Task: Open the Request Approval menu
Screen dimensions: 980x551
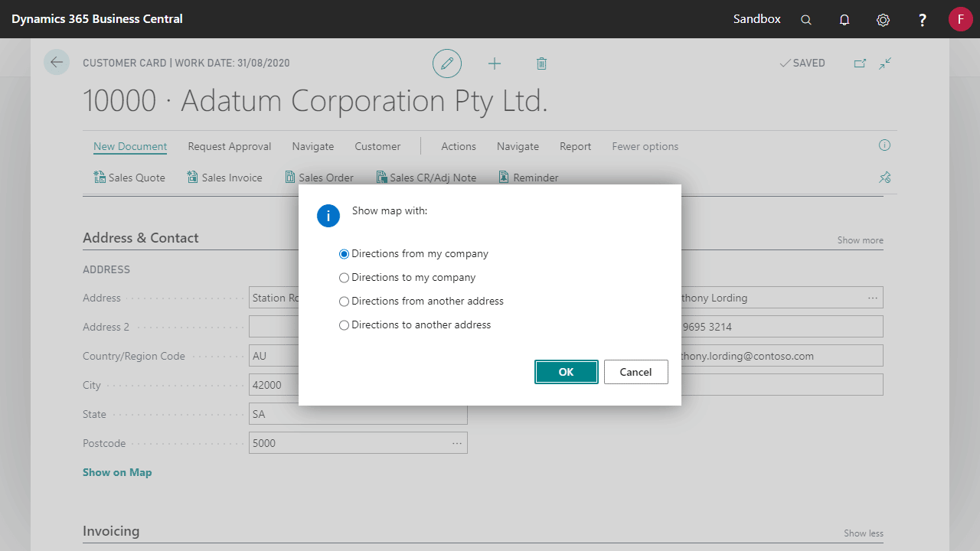Action: (230, 146)
